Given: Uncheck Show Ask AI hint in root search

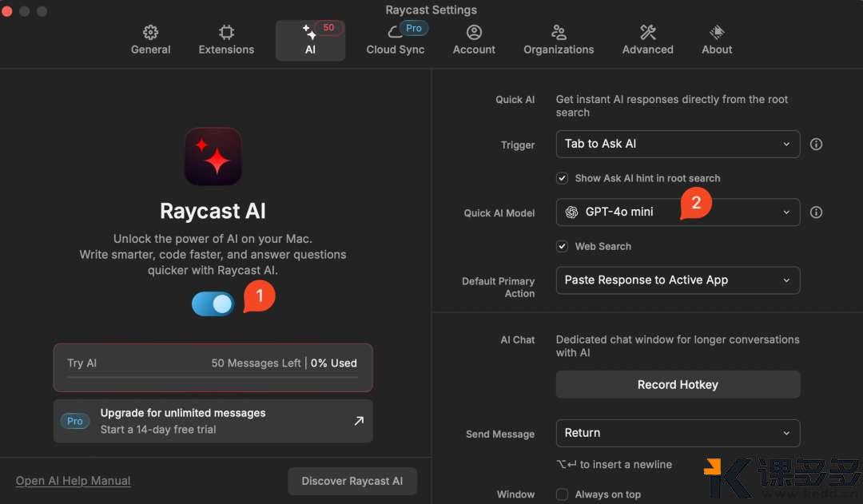Looking at the screenshot, I should pyautogui.click(x=562, y=178).
